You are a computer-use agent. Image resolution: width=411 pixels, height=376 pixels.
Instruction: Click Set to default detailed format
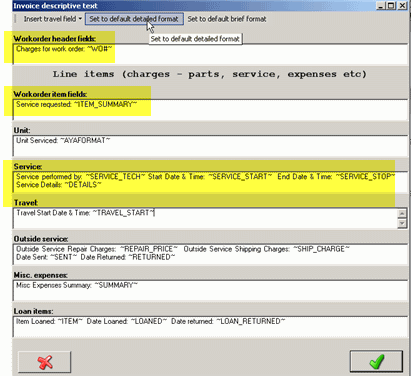point(134,19)
